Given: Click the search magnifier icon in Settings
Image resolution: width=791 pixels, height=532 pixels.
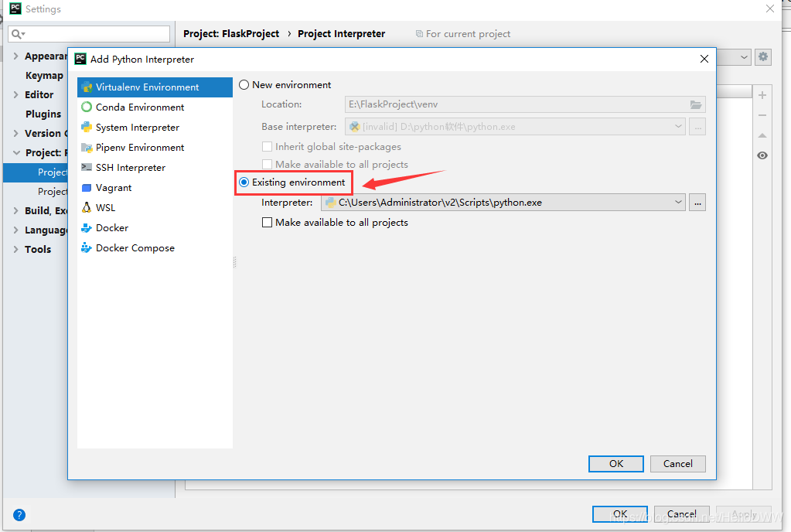Looking at the screenshot, I should pyautogui.click(x=18, y=34).
